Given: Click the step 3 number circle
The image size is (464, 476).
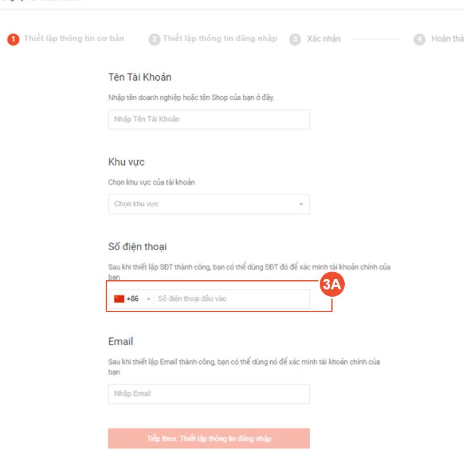Looking at the screenshot, I should (295, 39).
